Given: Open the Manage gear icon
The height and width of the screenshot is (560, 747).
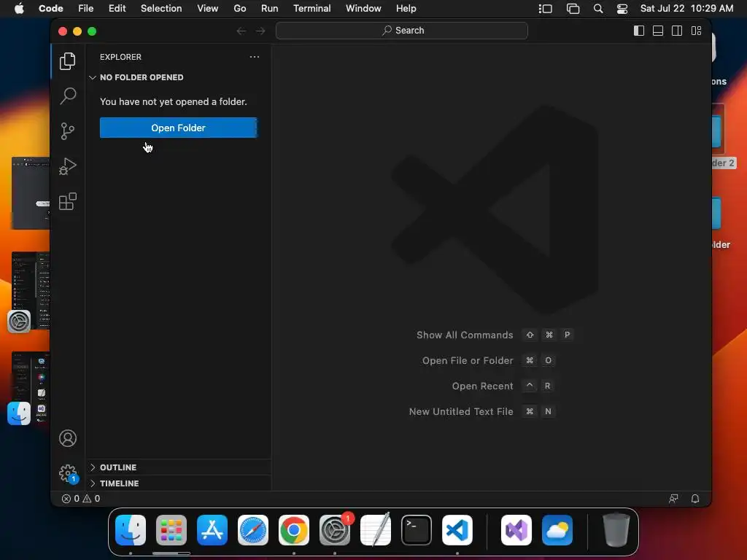Looking at the screenshot, I should tap(68, 473).
